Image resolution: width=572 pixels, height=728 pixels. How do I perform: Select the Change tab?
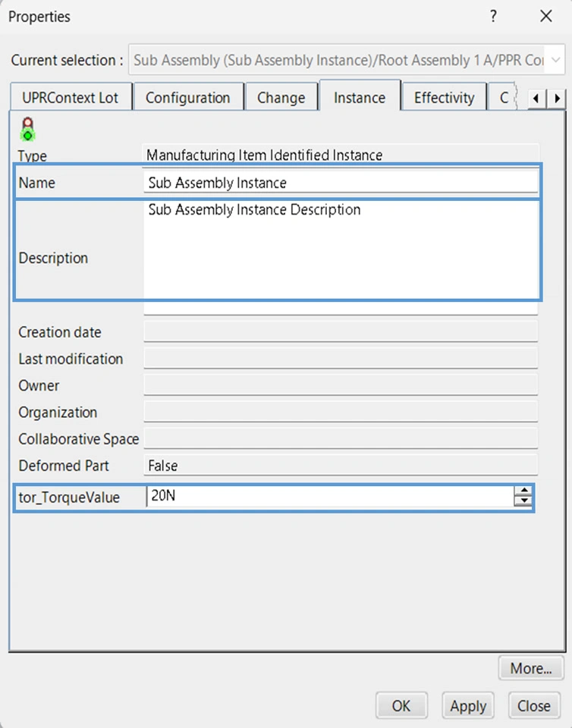(x=281, y=98)
